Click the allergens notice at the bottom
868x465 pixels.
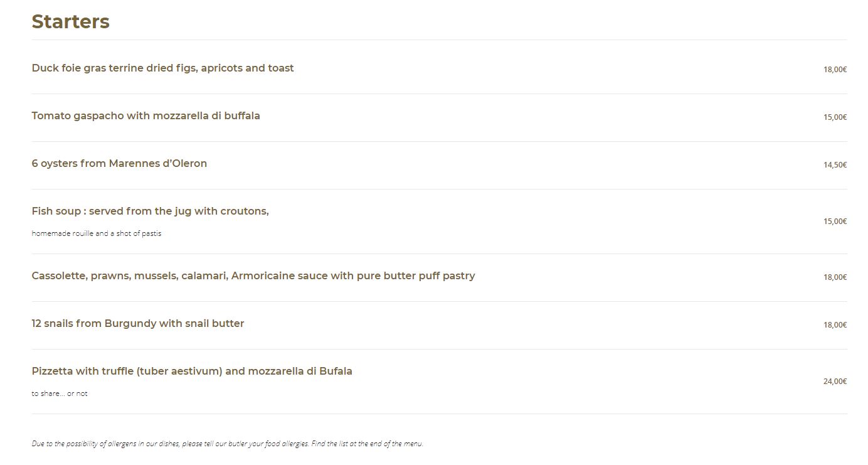[228, 444]
